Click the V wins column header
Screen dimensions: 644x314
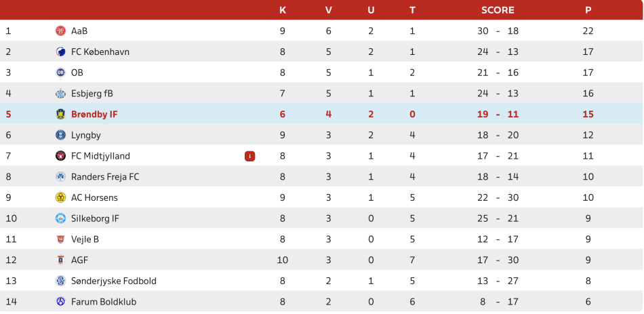[329, 10]
